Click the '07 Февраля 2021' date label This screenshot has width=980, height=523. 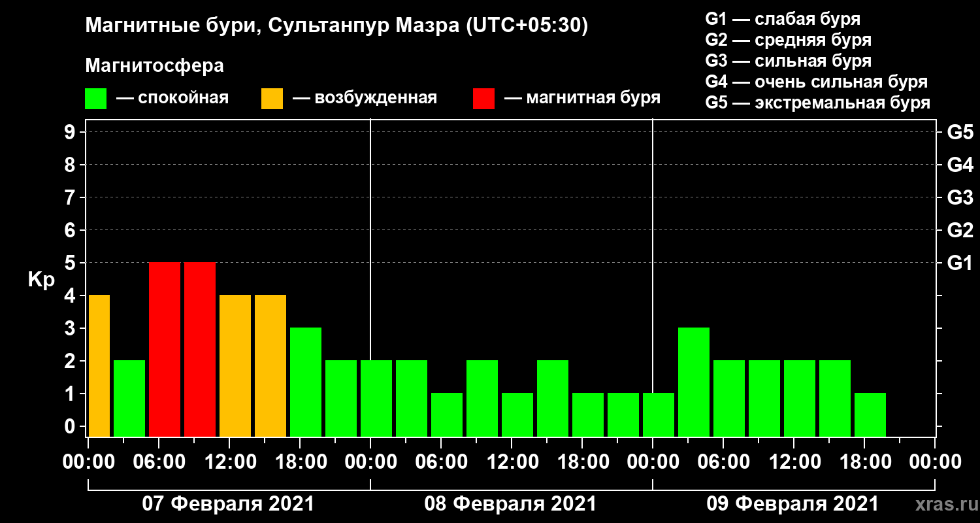click(x=229, y=504)
